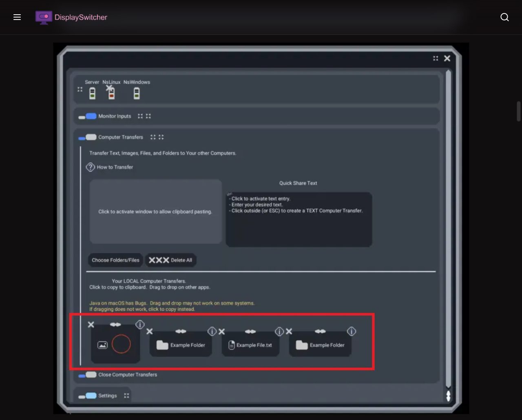Toggle the Monitor Inputs switch
The width and height of the screenshot is (522, 420).
(88, 117)
